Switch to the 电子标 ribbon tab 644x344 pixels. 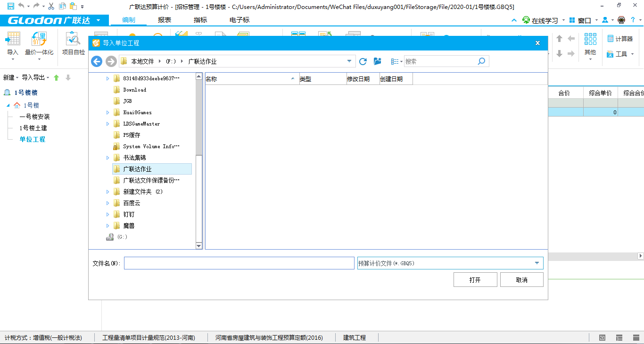[239, 20]
